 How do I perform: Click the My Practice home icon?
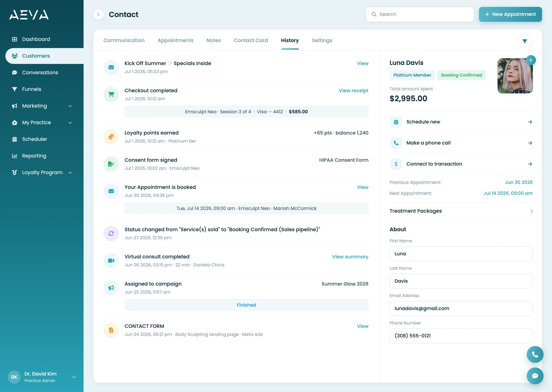point(15,123)
